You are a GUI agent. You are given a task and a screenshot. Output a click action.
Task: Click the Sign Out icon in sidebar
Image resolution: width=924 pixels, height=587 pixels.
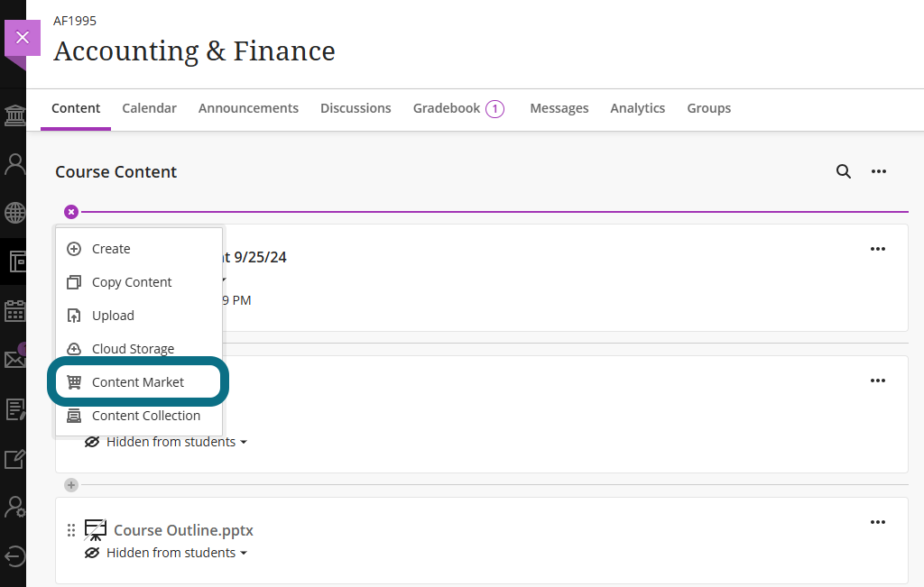click(14, 555)
